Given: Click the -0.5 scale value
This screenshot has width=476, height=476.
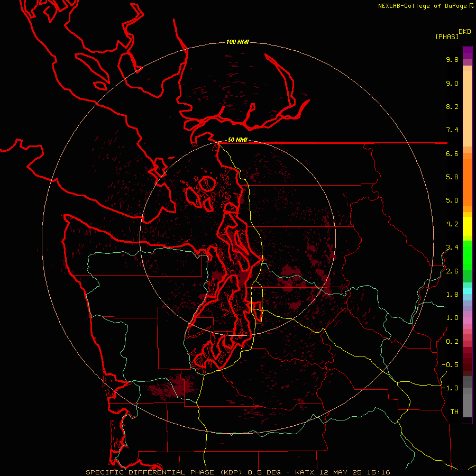Looking at the screenshot, I should [x=450, y=365].
